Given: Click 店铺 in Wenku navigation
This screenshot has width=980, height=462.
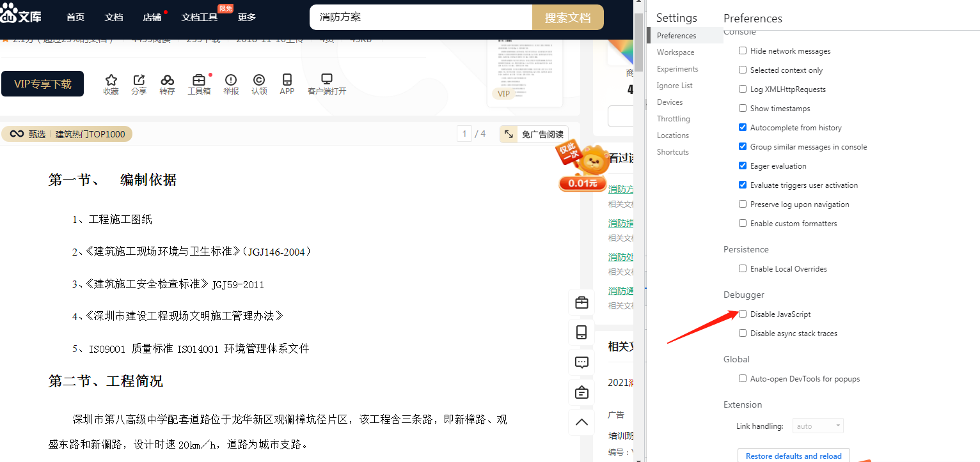Looking at the screenshot, I should [x=152, y=17].
